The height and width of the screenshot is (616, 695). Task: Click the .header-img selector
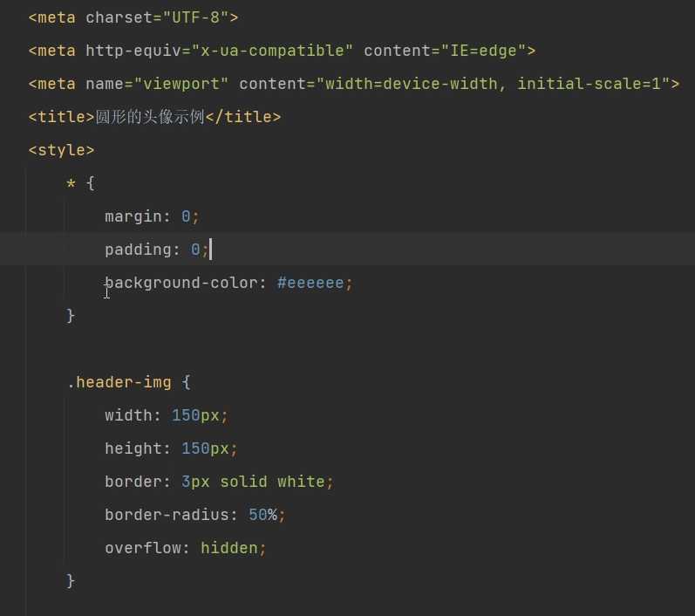pyautogui.click(x=119, y=382)
